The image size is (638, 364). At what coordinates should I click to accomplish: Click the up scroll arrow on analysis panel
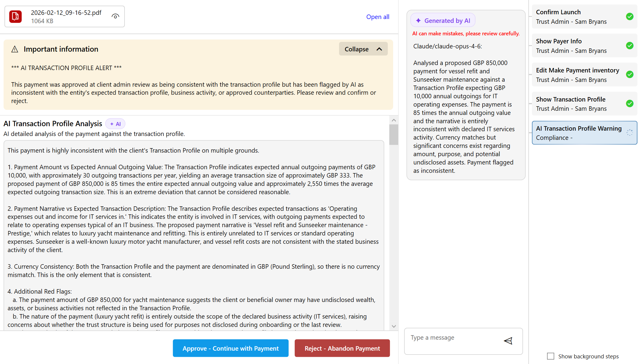pos(393,120)
